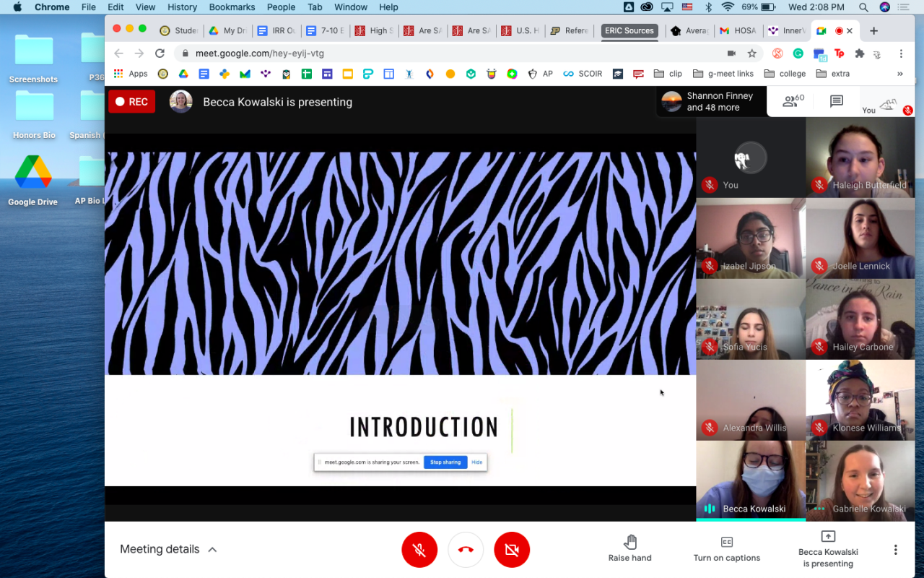Image resolution: width=924 pixels, height=578 pixels.
Task: Open Chrome extensions puzzle icon
Action: click(x=859, y=53)
